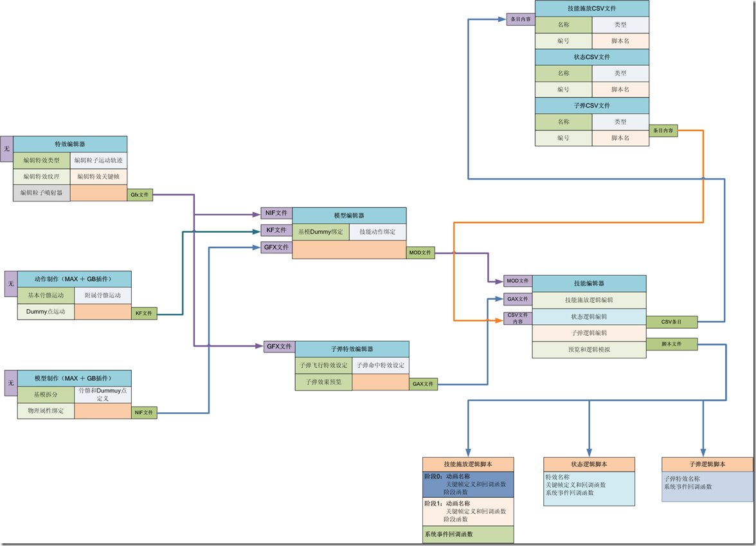Click the 脚本文件 output tag
The width and height of the screenshot is (756, 546).
pyautogui.click(x=672, y=345)
